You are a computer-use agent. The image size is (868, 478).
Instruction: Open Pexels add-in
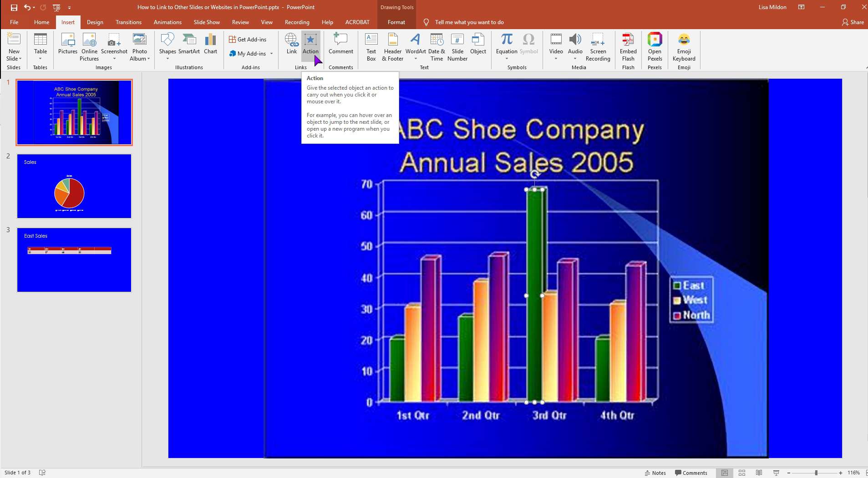pos(655,47)
